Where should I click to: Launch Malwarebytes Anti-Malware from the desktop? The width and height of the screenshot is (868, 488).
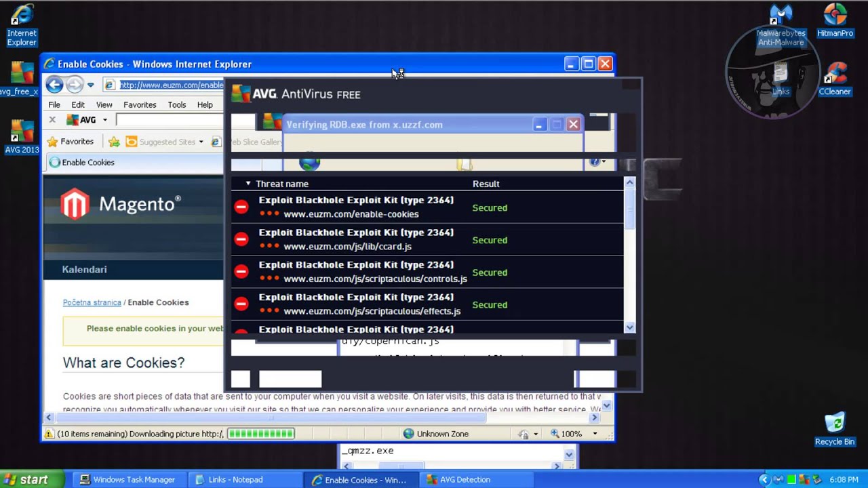click(x=781, y=25)
